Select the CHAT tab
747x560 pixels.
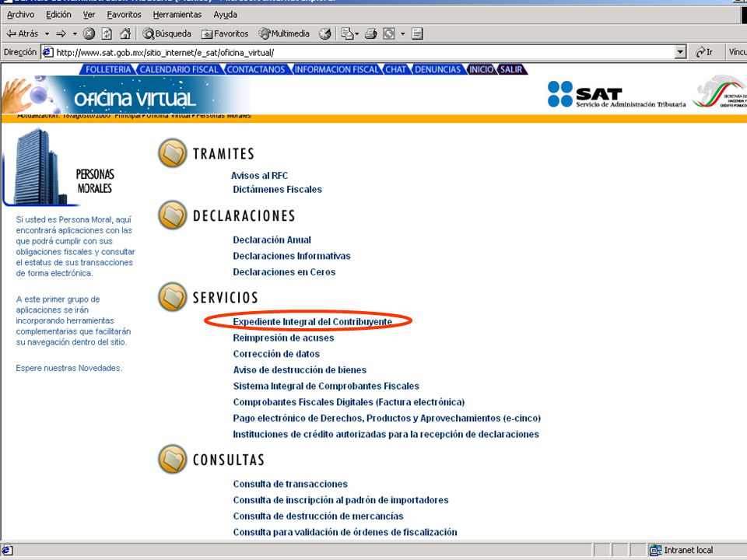395,69
